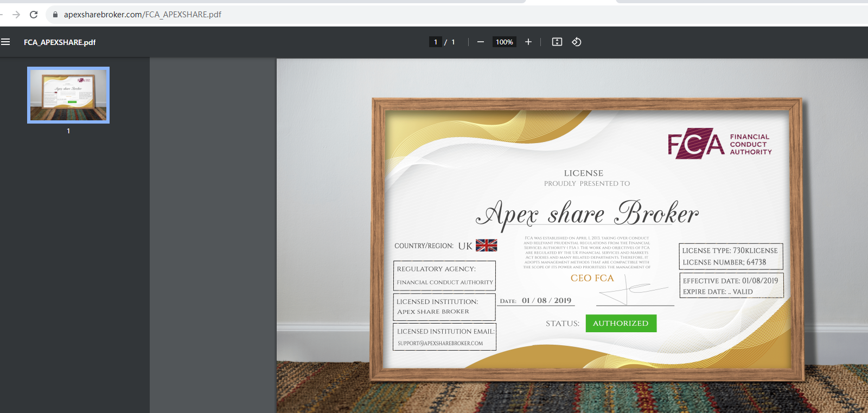This screenshot has width=868, height=413.
Task: Select the date '01 / 08 / 2019' text
Action: pos(547,301)
